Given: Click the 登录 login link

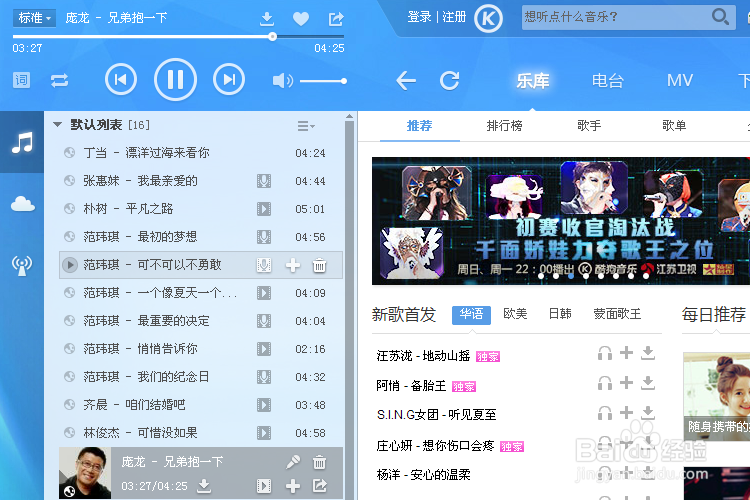Looking at the screenshot, I should click(419, 17).
